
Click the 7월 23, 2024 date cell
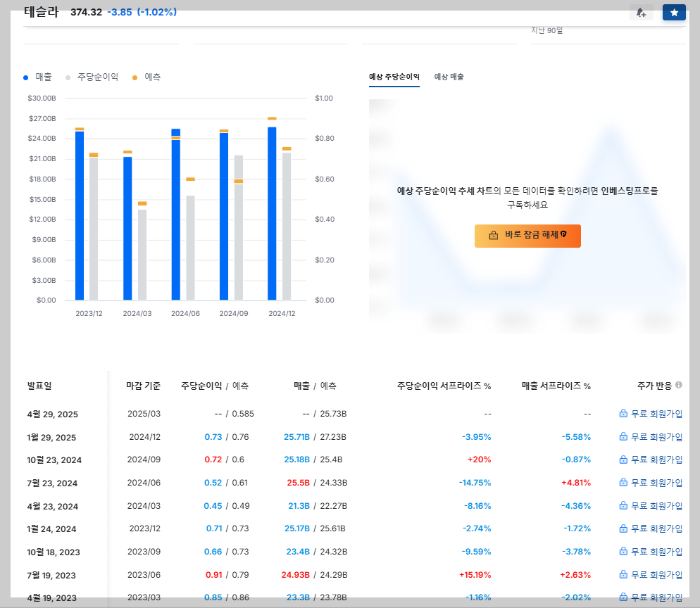[x=52, y=483]
